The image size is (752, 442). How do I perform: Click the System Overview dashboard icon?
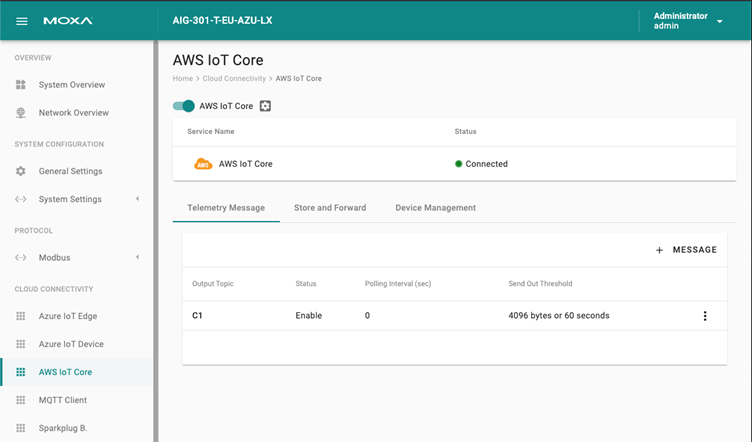(21, 85)
